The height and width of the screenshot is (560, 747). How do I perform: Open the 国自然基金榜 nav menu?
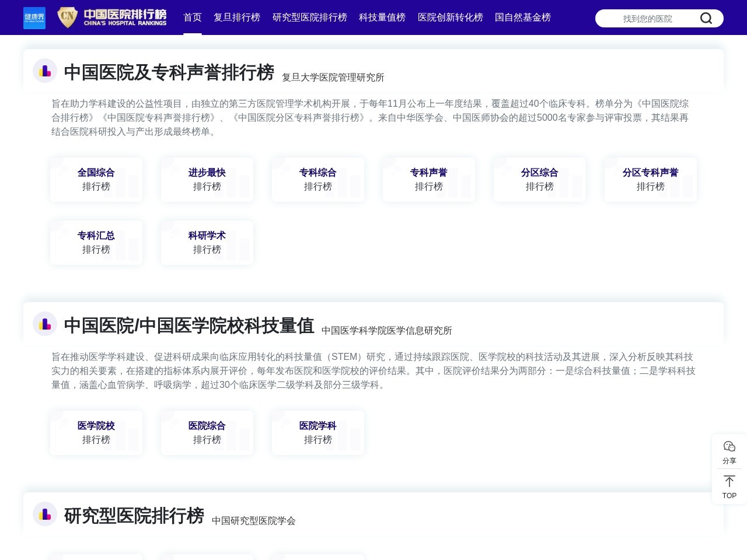(523, 17)
